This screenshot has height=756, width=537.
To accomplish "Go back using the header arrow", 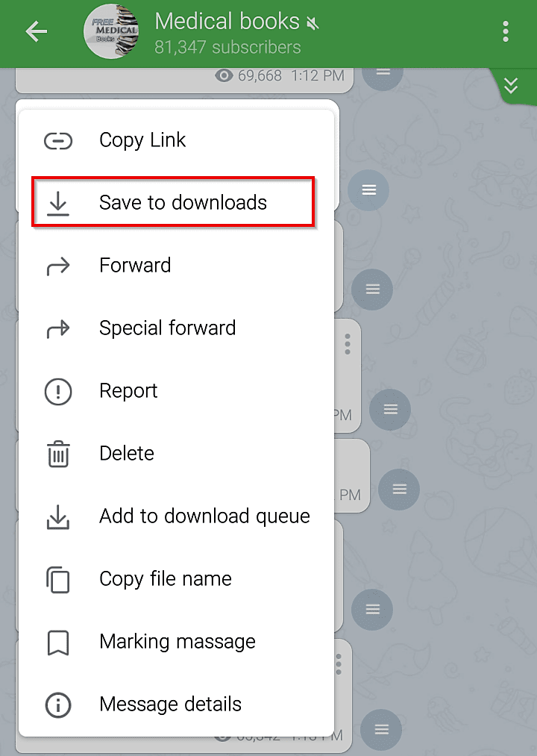I will tap(37, 32).
